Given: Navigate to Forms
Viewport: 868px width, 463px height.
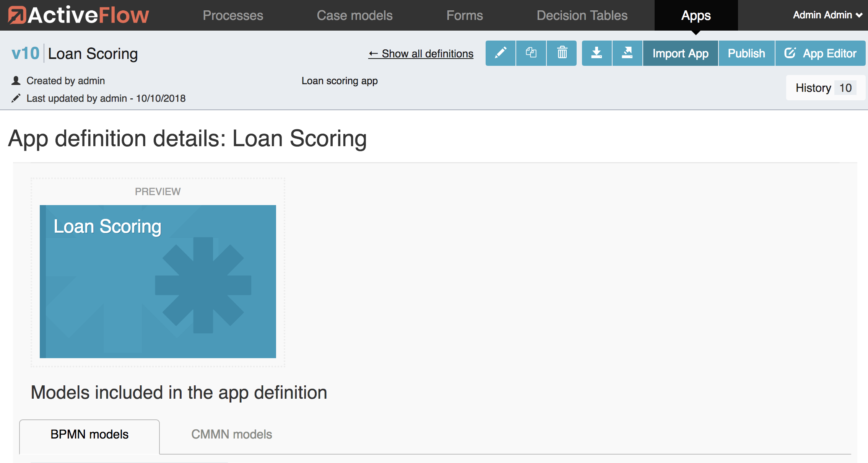Looking at the screenshot, I should [465, 15].
